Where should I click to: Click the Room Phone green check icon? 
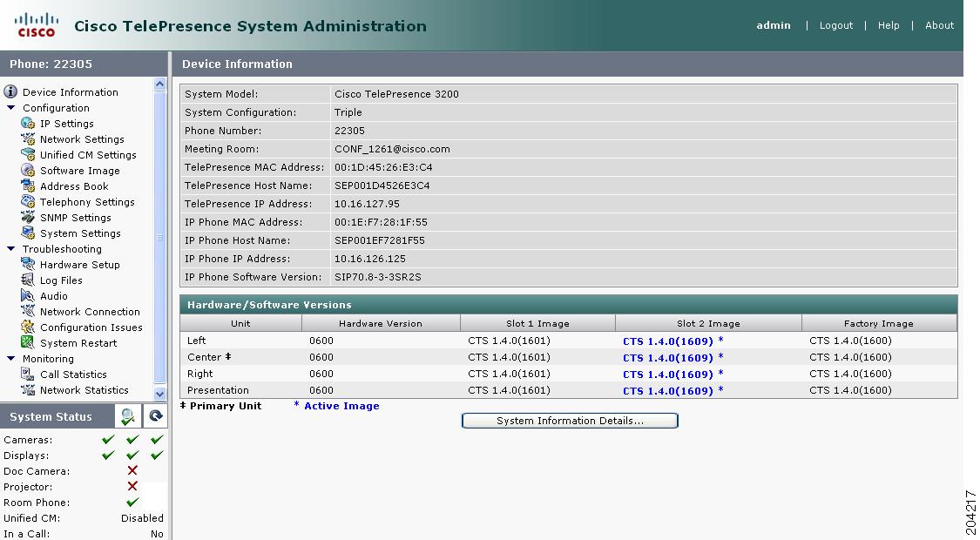point(132,502)
